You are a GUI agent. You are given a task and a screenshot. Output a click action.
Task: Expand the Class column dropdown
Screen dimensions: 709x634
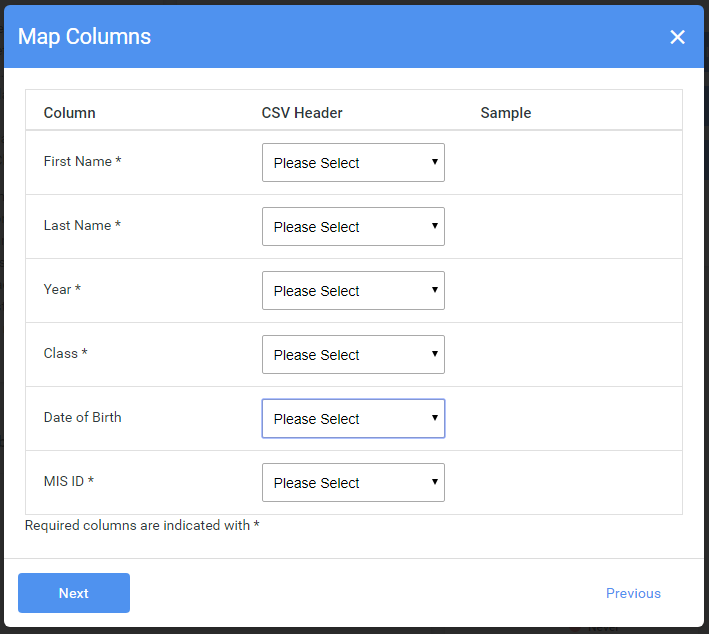click(353, 355)
